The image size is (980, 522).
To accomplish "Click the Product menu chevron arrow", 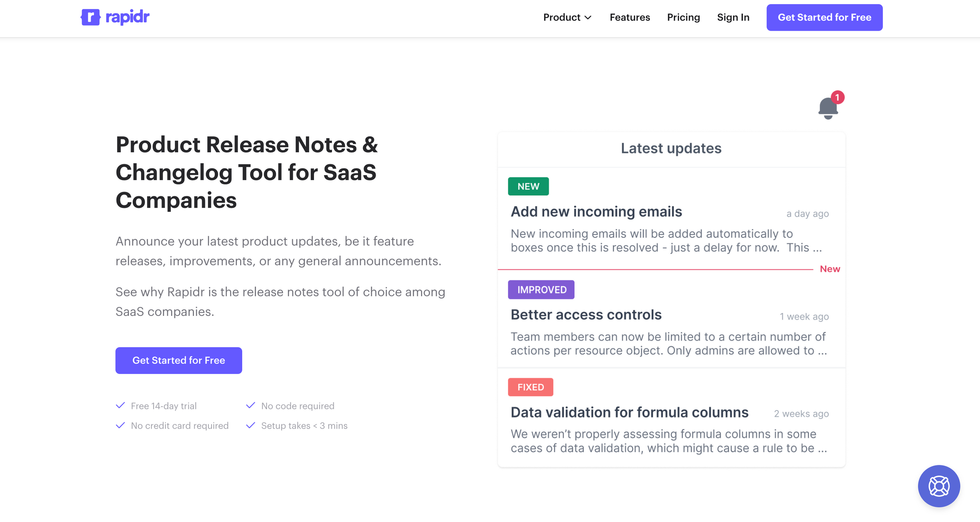I will [588, 18].
